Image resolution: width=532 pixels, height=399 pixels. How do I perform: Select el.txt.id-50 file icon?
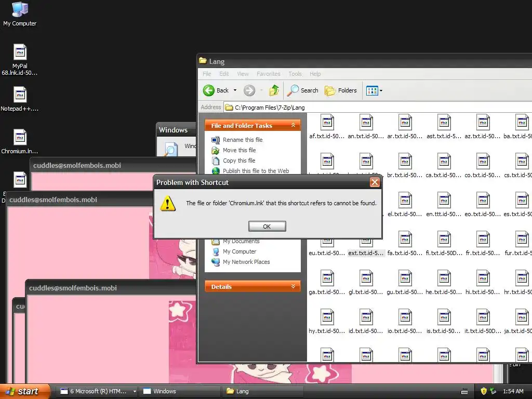(405, 201)
